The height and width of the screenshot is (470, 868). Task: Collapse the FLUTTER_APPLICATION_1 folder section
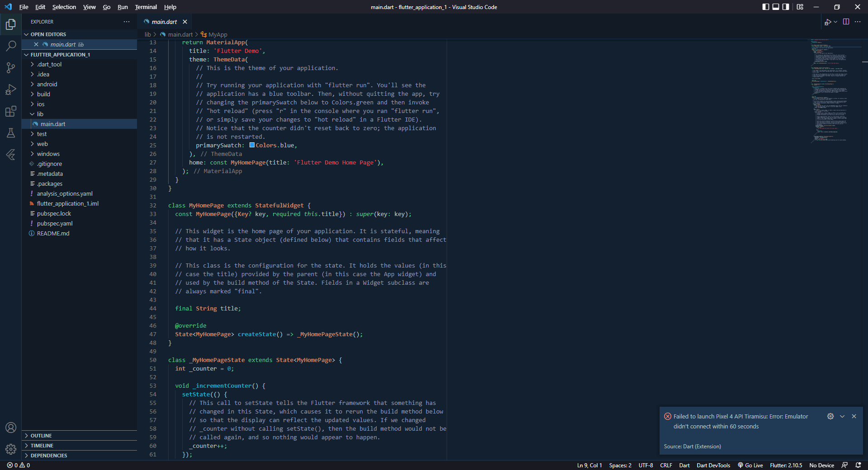(79, 54)
